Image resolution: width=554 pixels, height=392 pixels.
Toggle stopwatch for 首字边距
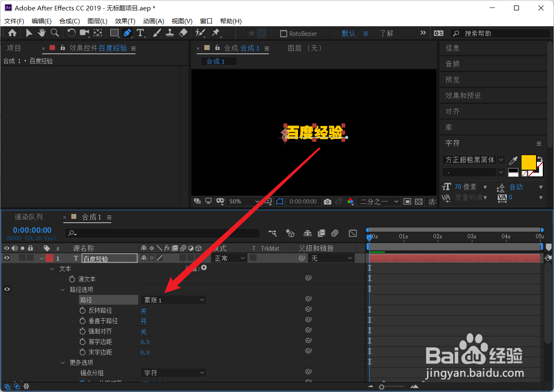(83, 342)
